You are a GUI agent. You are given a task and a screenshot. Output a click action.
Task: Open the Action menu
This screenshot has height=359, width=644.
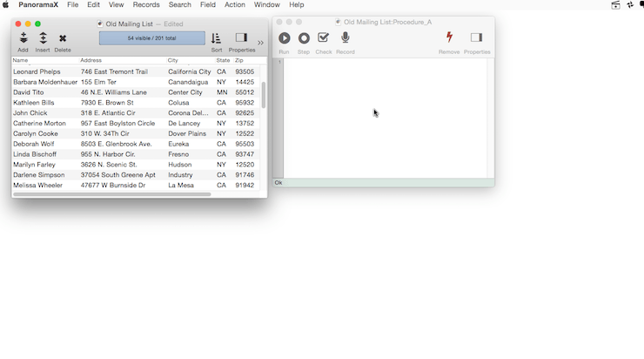coord(235,5)
